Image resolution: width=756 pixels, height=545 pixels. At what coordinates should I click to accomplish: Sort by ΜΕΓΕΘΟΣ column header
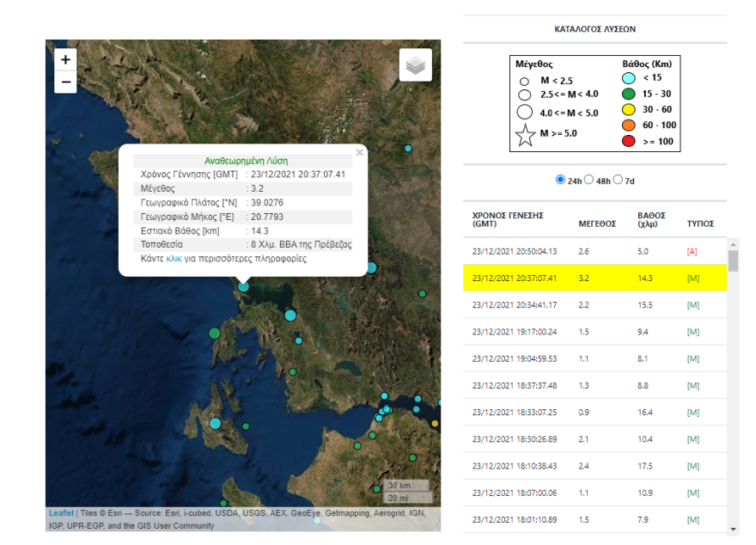[x=597, y=224]
